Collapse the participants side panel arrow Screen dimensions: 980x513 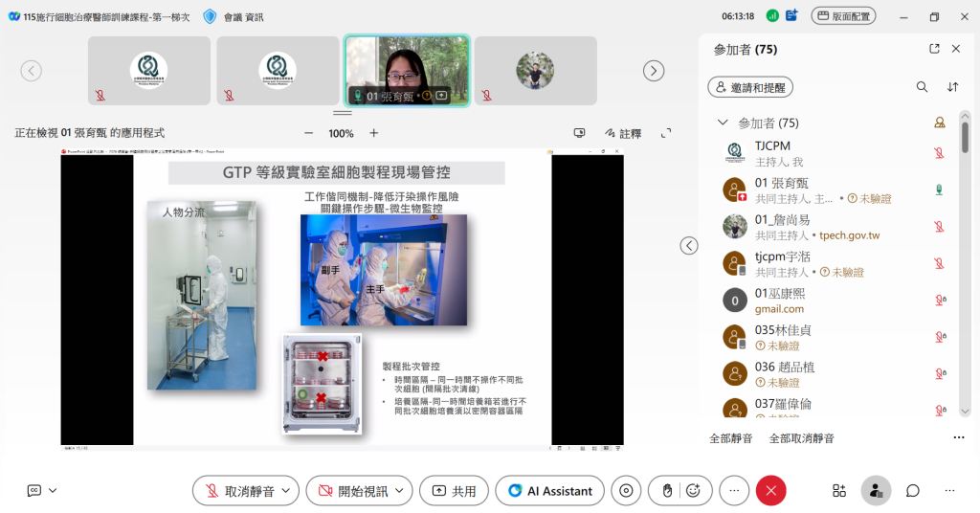tap(689, 246)
